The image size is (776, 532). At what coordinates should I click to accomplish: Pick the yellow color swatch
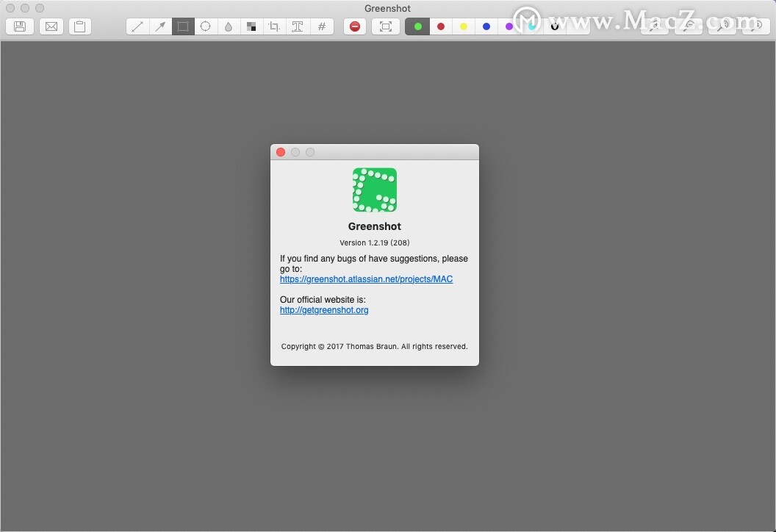tap(464, 26)
